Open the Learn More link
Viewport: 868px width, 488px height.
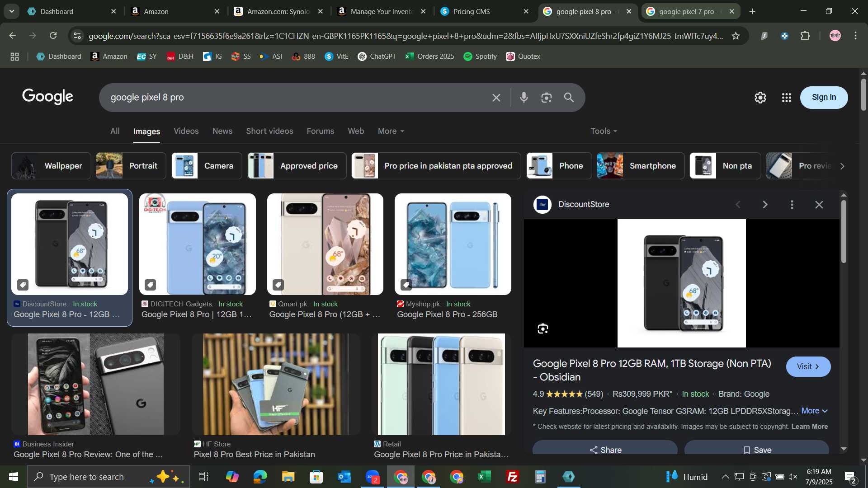(x=809, y=427)
